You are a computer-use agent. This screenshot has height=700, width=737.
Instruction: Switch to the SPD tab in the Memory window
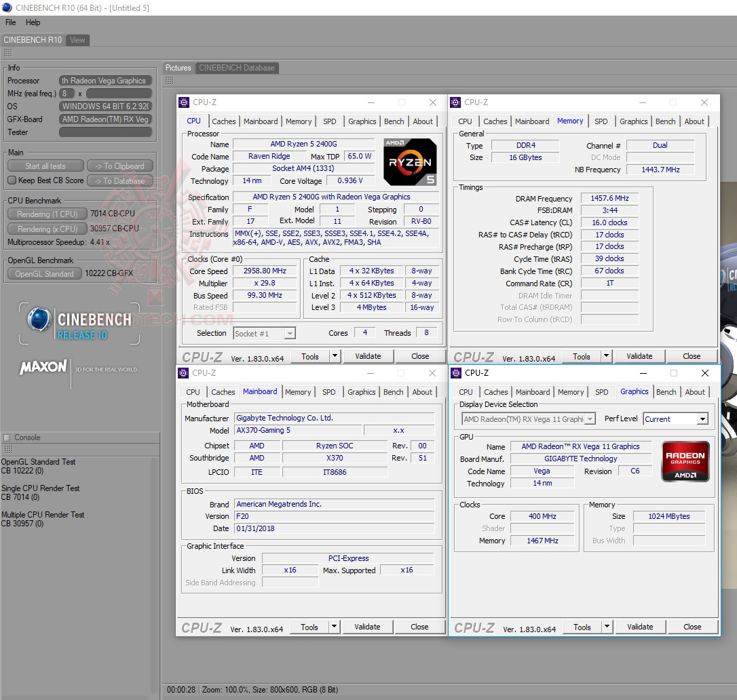(601, 121)
